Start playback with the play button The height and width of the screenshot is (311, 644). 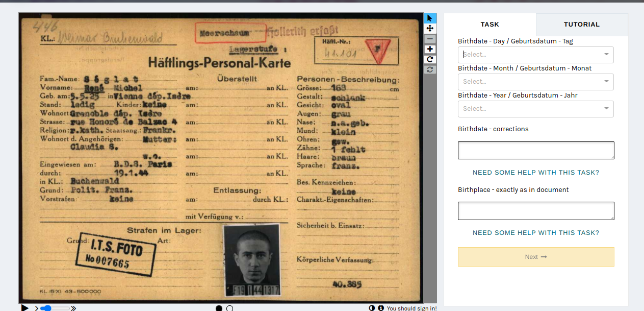pos(24,308)
